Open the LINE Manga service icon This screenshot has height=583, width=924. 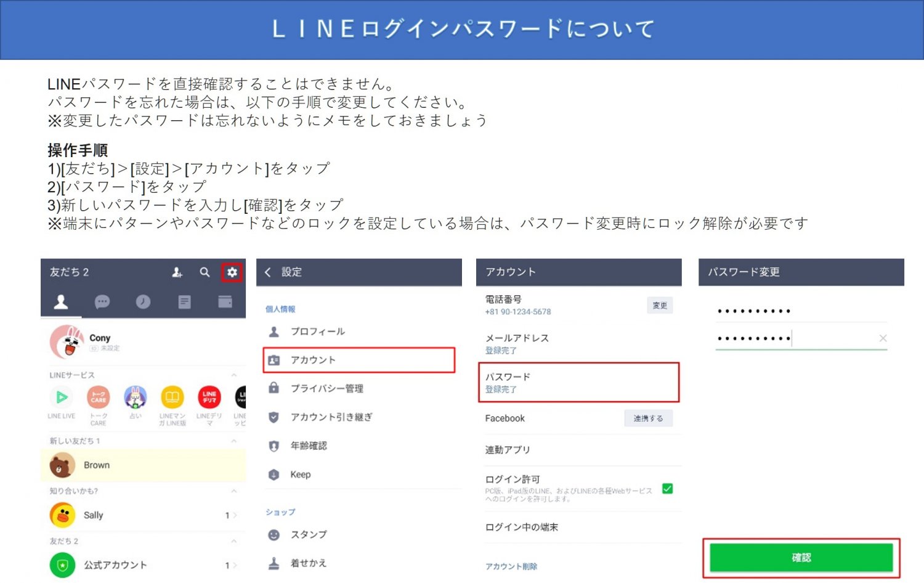[x=172, y=397]
